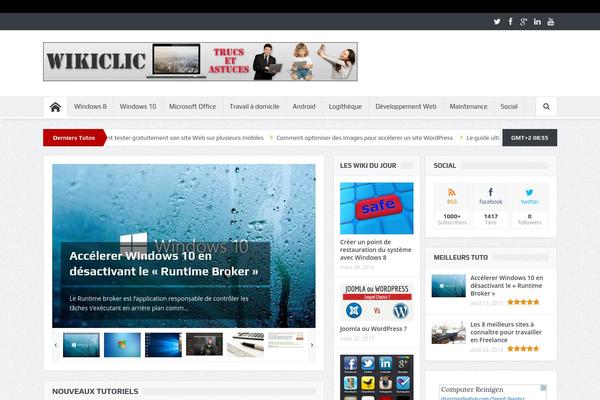Click the social media icons grid image
This screenshot has height=400, width=600.
tap(377, 377)
